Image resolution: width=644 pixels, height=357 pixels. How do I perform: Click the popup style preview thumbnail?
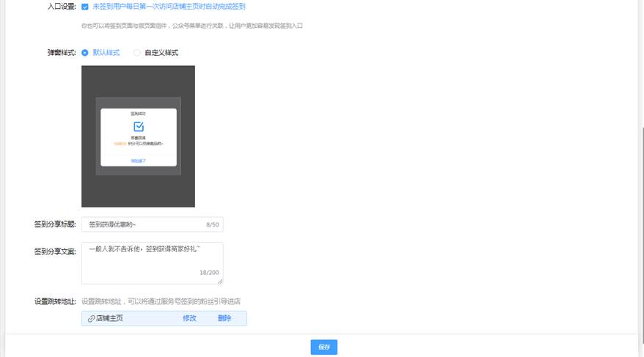[x=138, y=136]
